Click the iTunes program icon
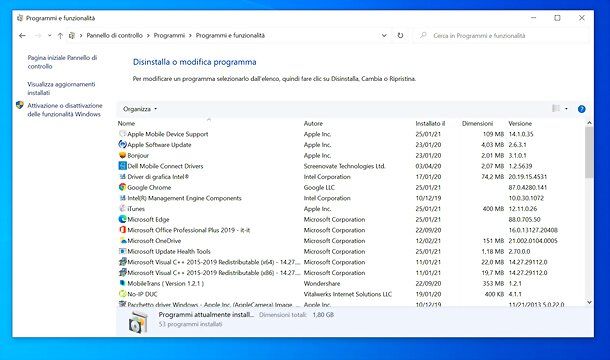 123,209
